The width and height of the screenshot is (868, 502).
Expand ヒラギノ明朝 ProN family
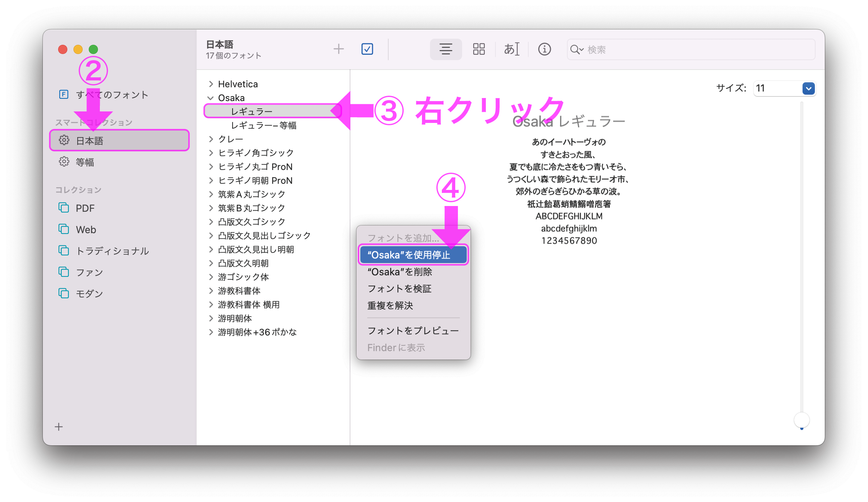211,180
